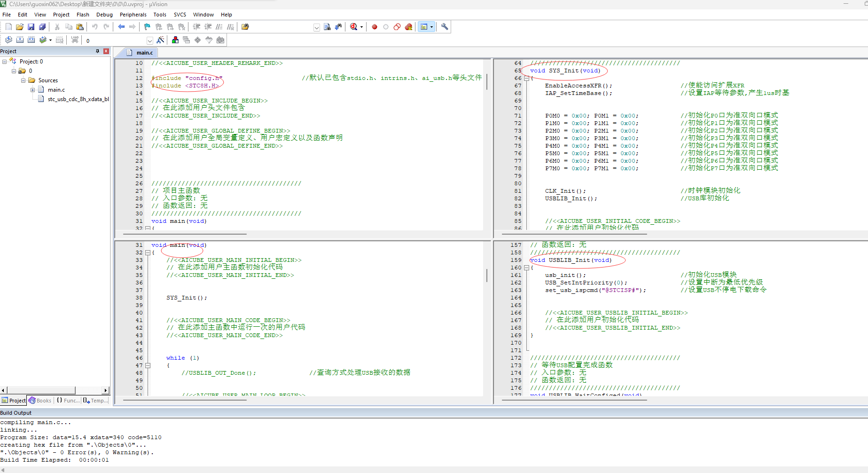Image resolution: width=868 pixels, height=473 pixels.
Task: Collapse the USBLIB_Init function fold at line 160
Action: (x=526, y=268)
